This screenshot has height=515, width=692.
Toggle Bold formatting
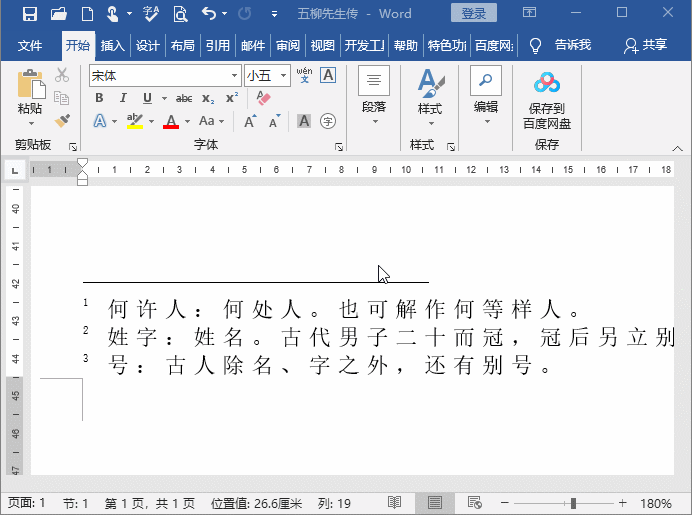pyautogui.click(x=99, y=98)
